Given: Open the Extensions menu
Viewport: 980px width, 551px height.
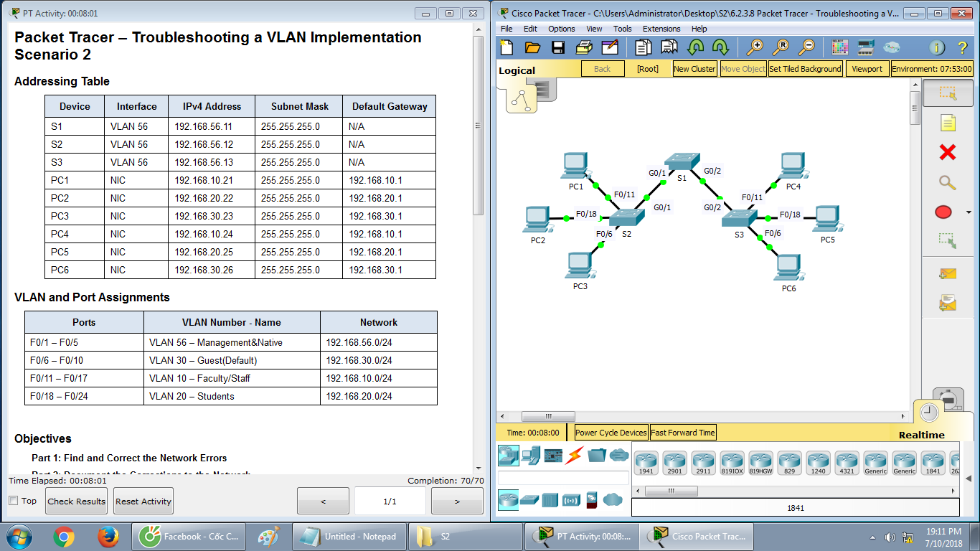Looking at the screenshot, I should [661, 29].
